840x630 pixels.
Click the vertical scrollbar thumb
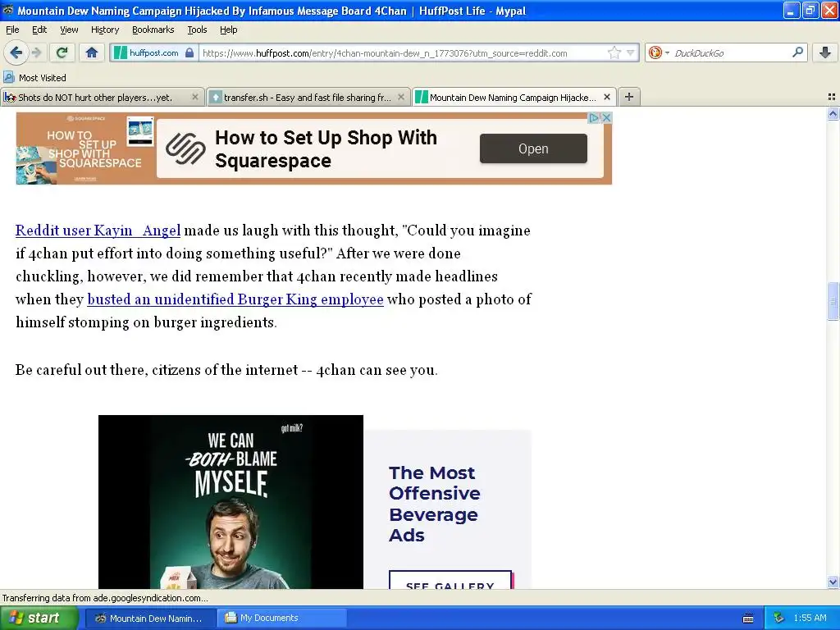coord(833,301)
